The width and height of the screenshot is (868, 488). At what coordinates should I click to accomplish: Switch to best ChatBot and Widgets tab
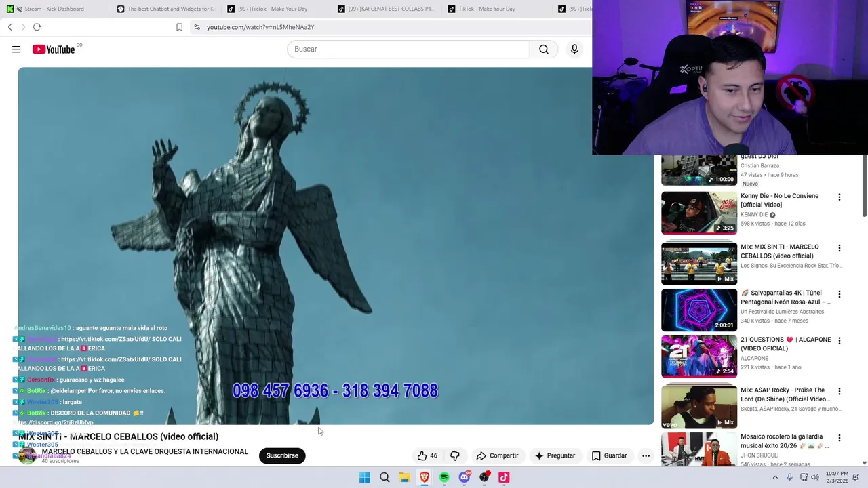pyautogui.click(x=166, y=9)
